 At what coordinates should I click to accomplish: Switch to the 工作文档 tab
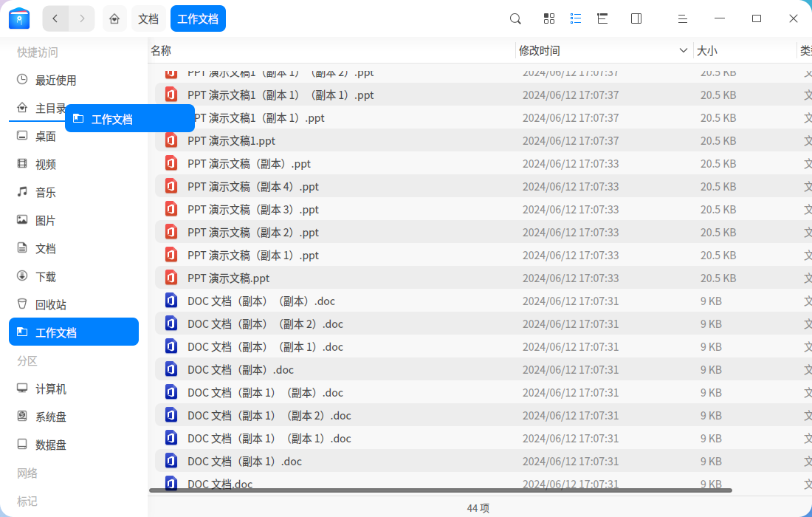(198, 18)
